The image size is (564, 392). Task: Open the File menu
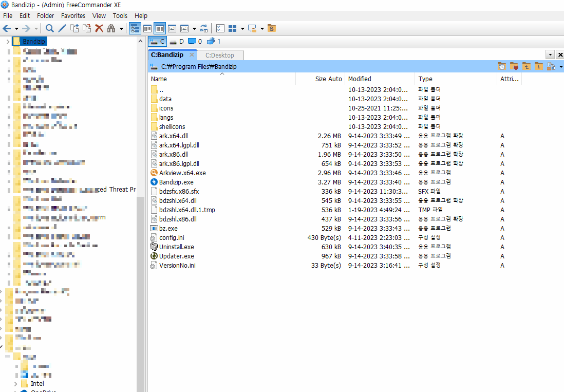pyautogui.click(x=8, y=16)
